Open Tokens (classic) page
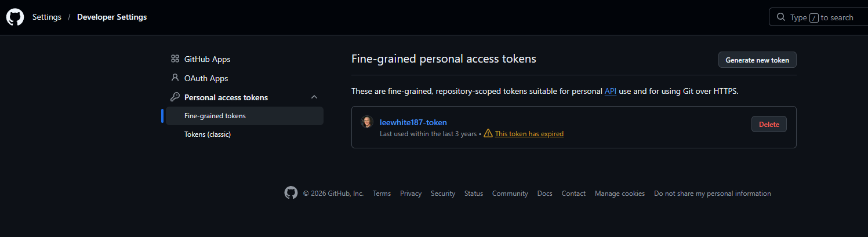Viewport: 868px width, 237px height. pyautogui.click(x=208, y=134)
